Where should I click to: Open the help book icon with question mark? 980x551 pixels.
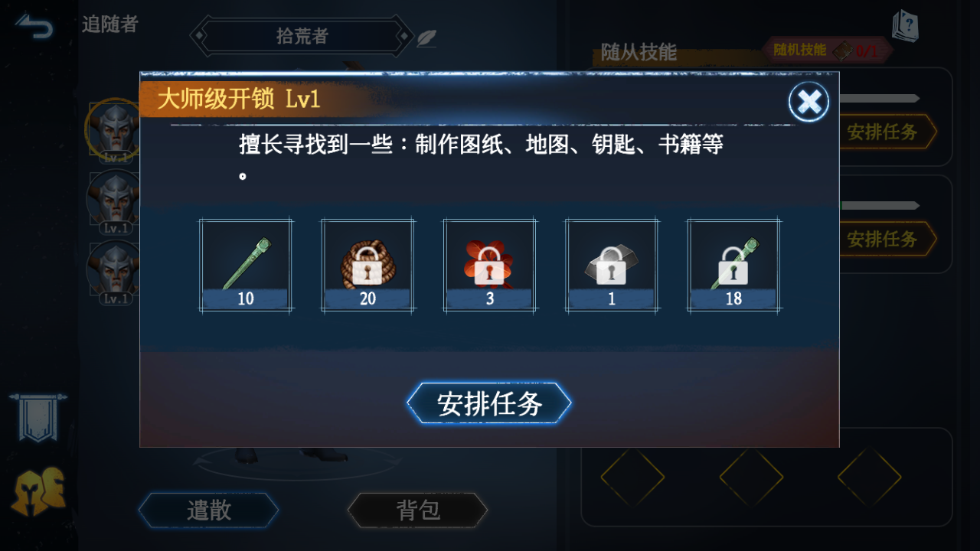pyautogui.click(x=905, y=27)
